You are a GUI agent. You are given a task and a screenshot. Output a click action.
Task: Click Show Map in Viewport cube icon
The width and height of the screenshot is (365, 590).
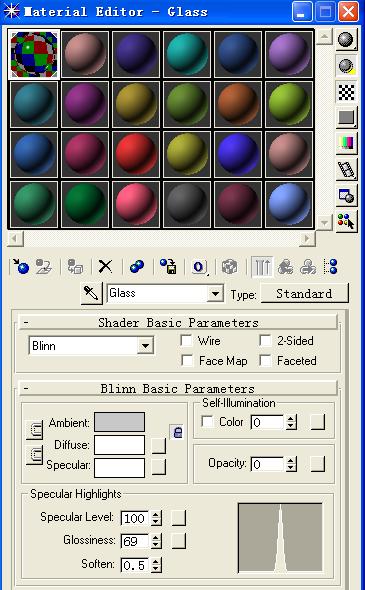pyautogui.click(x=229, y=267)
